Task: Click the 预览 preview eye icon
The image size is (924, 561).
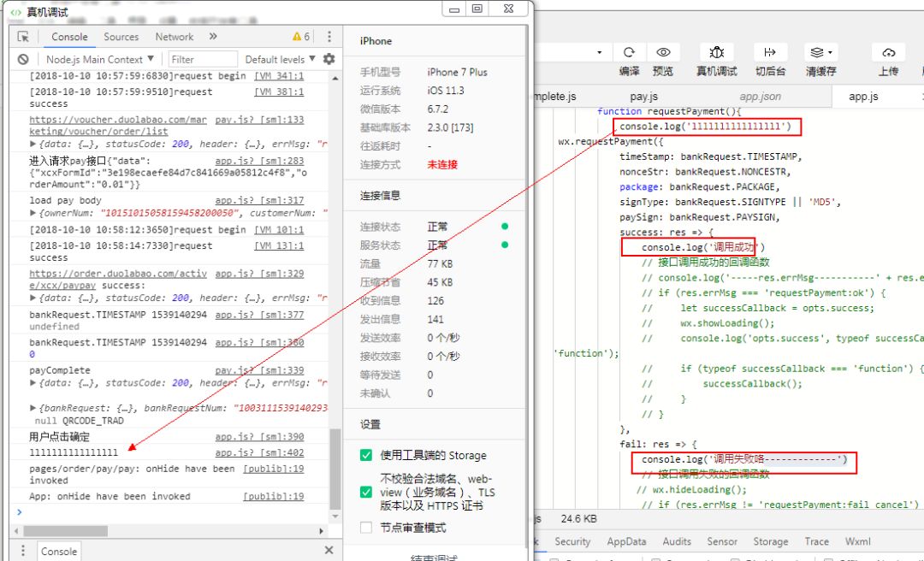Action: pos(663,52)
